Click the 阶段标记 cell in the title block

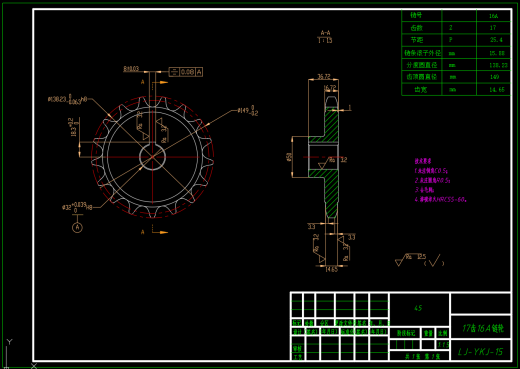point(406,333)
